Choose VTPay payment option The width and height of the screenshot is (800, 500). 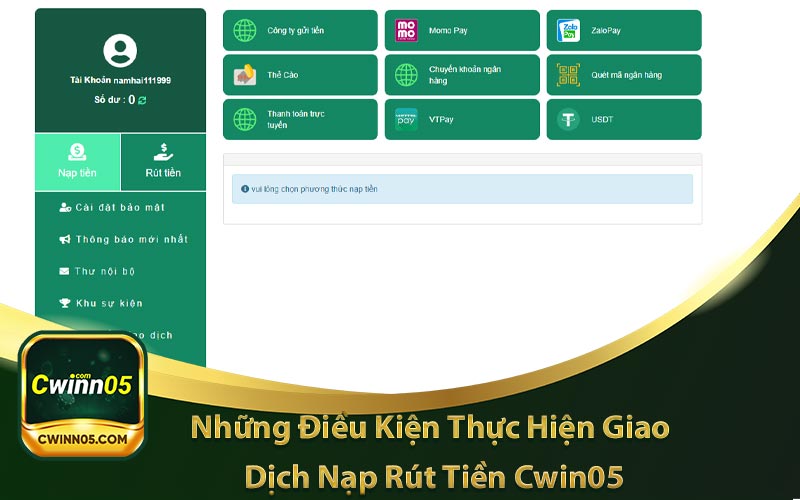point(462,119)
